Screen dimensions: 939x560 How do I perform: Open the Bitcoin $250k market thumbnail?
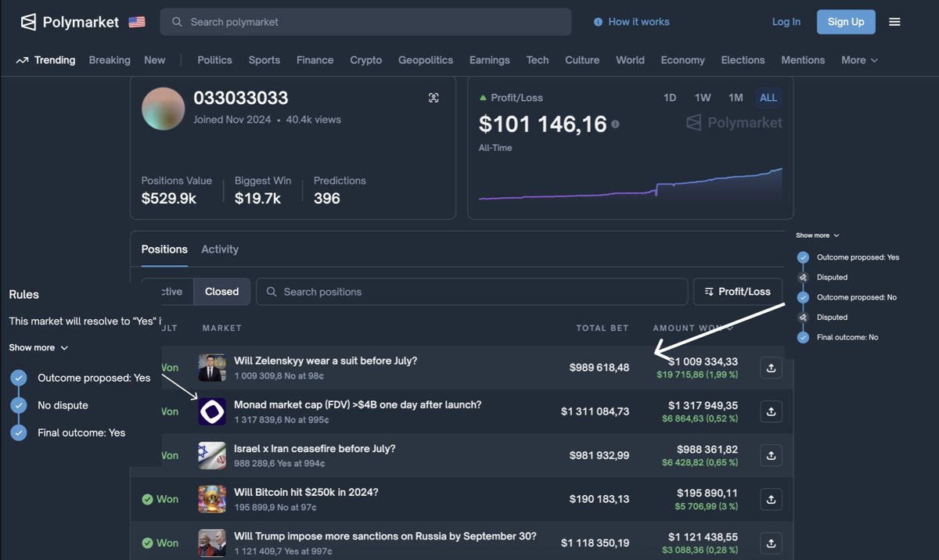pyautogui.click(x=212, y=499)
